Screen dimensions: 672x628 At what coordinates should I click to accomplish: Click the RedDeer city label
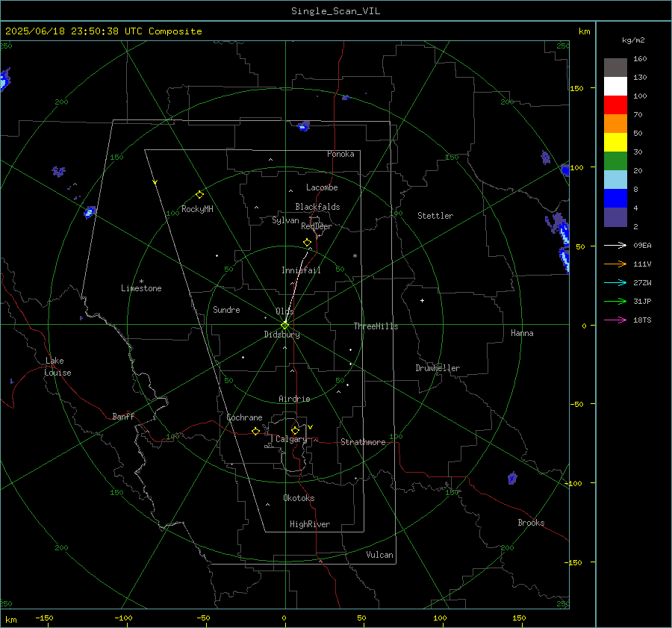click(x=317, y=226)
